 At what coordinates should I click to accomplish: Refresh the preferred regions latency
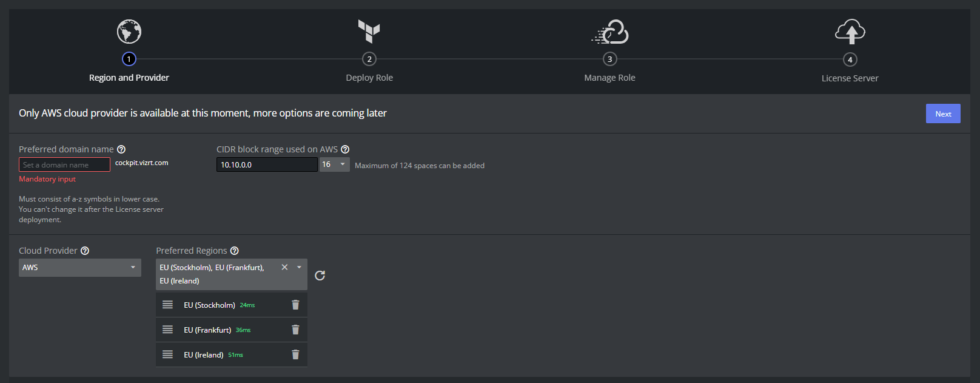[320, 276]
